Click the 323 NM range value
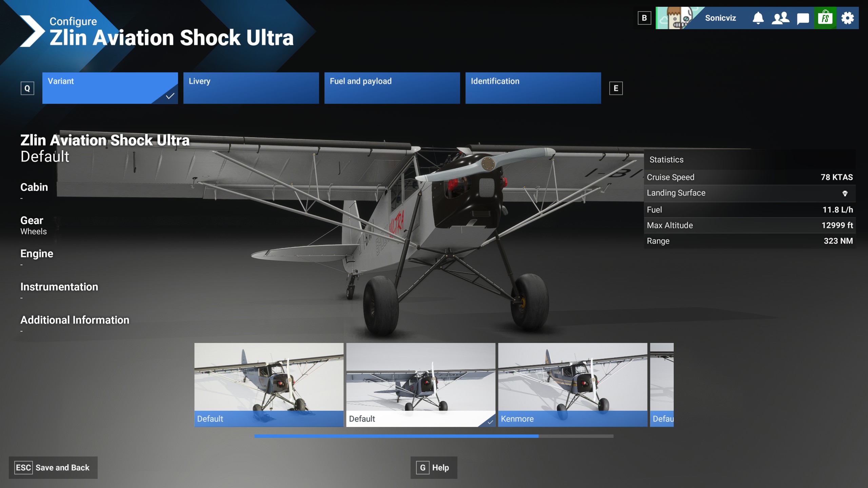The width and height of the screenshot is (868, 488). click(x=839, y=241)
